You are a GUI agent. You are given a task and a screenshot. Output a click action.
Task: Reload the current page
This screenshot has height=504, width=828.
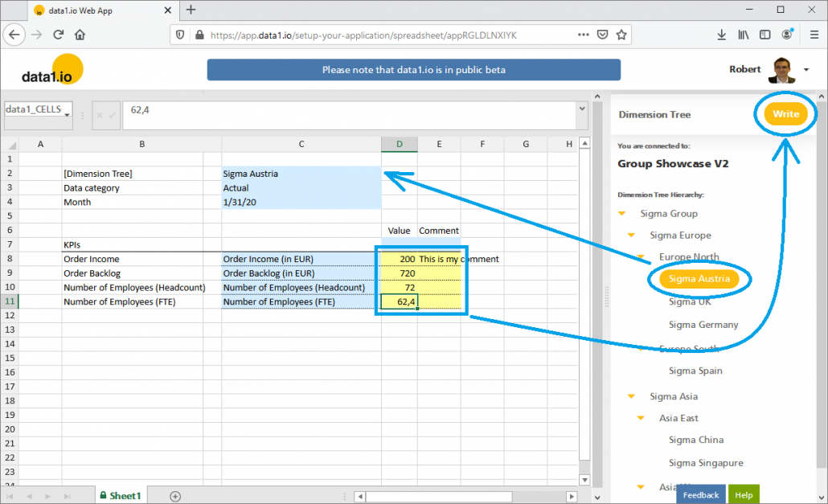pyautogui.click(x=58, y=35)
